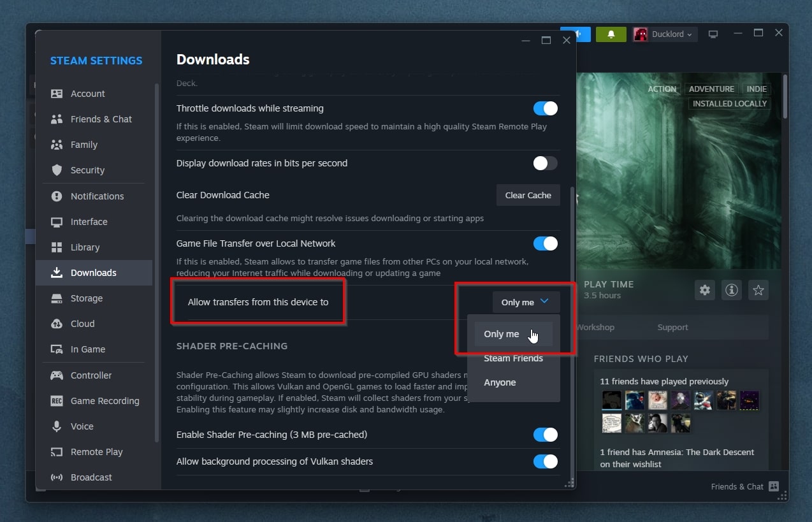Select Interface in settings sidebar
812x522 pixels.
[x=94, y=222]
